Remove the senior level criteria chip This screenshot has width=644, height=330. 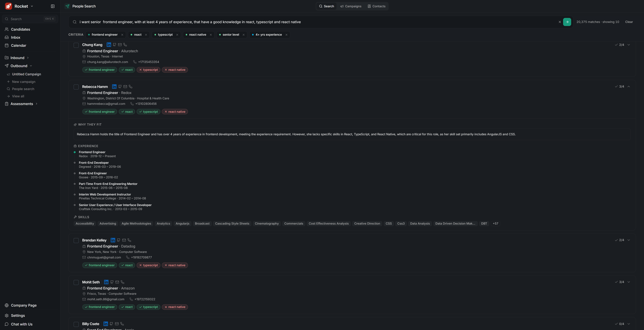(x=244, y=35)
